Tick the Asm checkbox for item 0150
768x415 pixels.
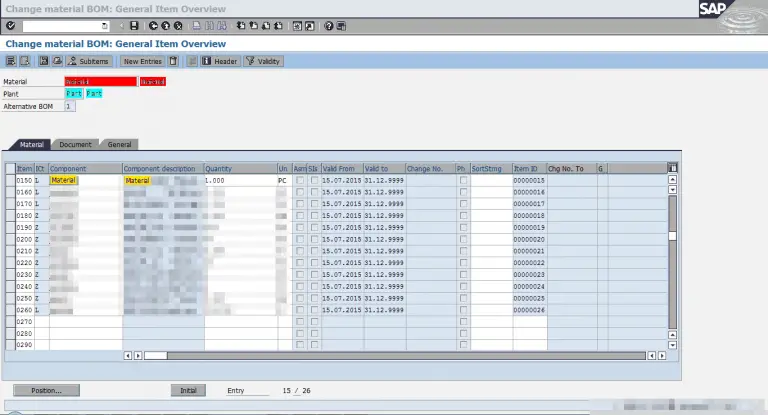click(x=299, y=181)
